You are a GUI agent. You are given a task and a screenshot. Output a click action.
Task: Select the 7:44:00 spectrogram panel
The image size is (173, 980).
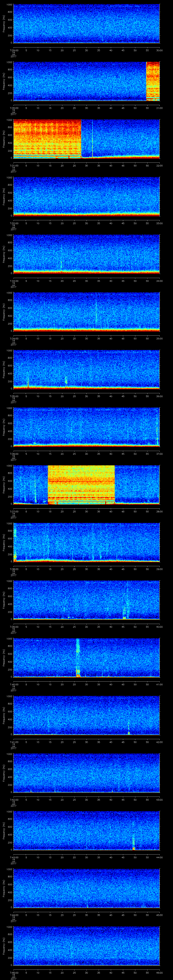(86, 888)
